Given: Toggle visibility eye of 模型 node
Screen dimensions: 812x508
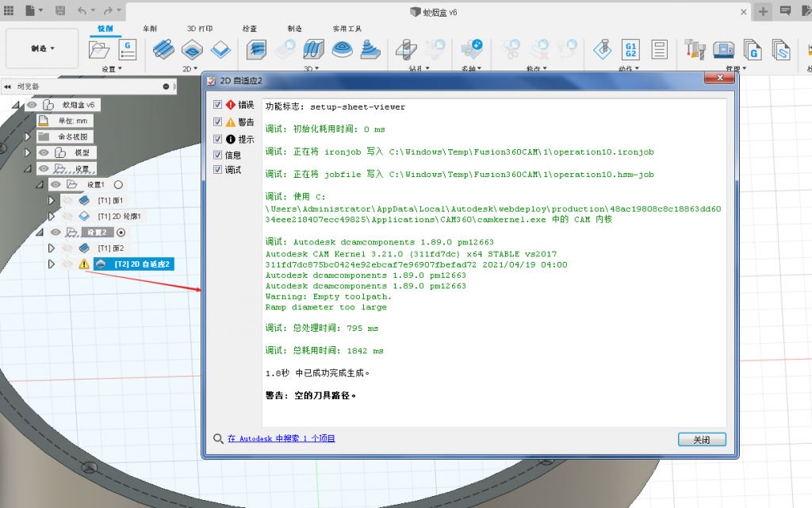Looking at the screenshot, I should pyautogui.click(x=44, y=152).
